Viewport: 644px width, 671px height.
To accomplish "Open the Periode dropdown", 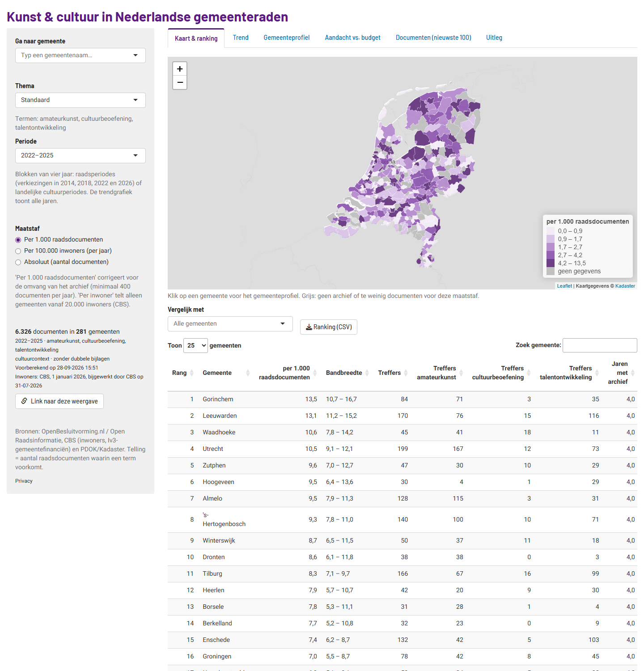I will coord(80,156).
